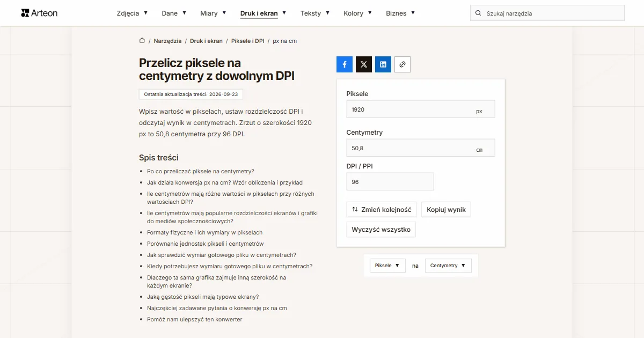Click the Szukaj narzędzia search box
The height and width of the screenshot is (338, 644).
pos(547,13)
